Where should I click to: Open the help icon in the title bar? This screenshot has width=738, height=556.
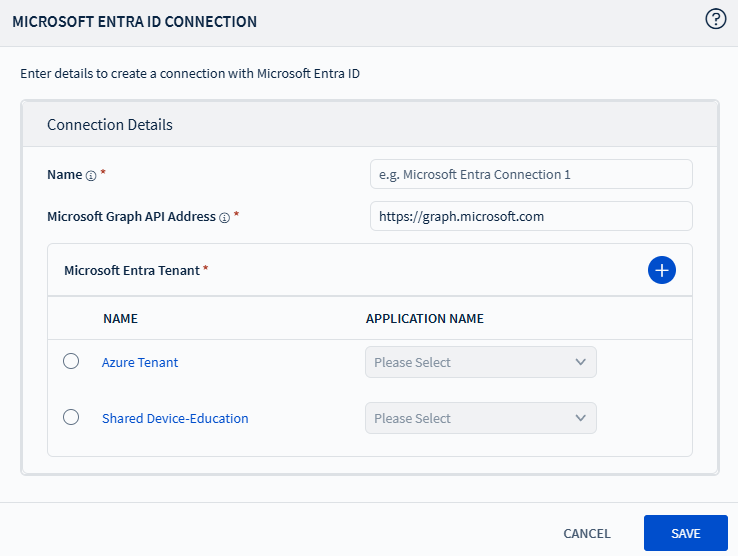click(x=715, y=19)
